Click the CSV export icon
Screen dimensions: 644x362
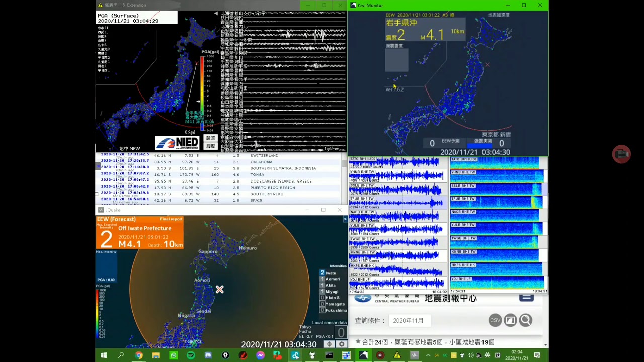(495, 320)
